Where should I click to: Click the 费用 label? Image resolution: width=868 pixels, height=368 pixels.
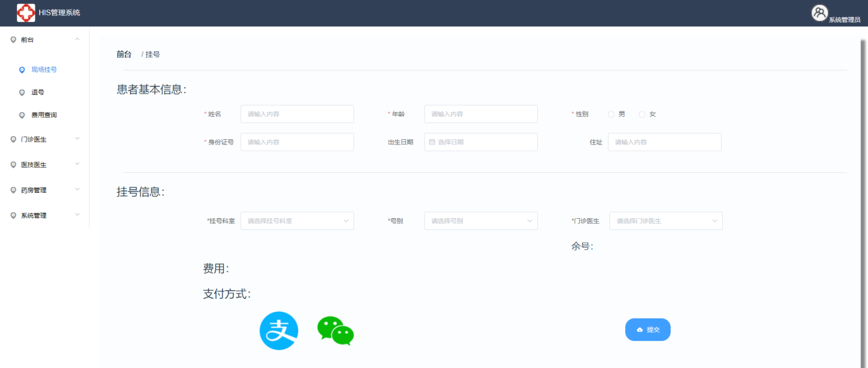(216, 269)
